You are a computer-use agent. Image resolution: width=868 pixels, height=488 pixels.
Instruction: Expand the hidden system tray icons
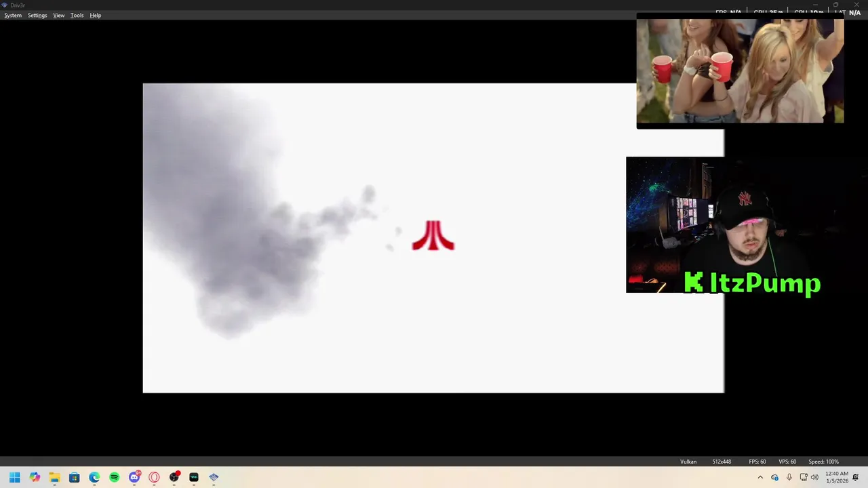pos(759,477)
